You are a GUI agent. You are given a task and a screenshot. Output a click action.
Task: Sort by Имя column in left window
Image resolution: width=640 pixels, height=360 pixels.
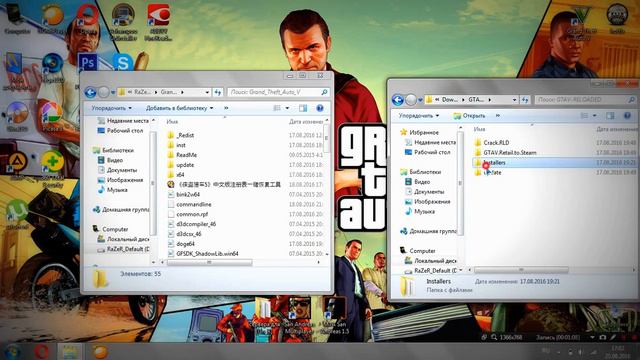(x=172, y=122)
